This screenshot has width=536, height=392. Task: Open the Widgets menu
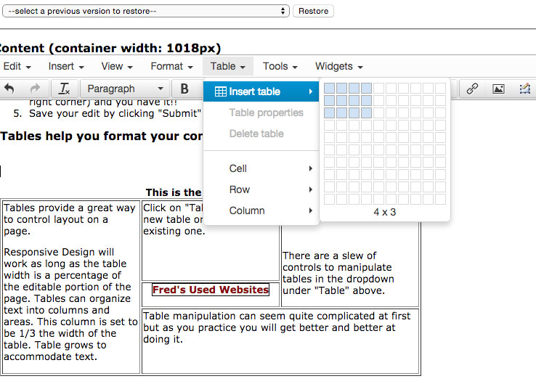338,66
